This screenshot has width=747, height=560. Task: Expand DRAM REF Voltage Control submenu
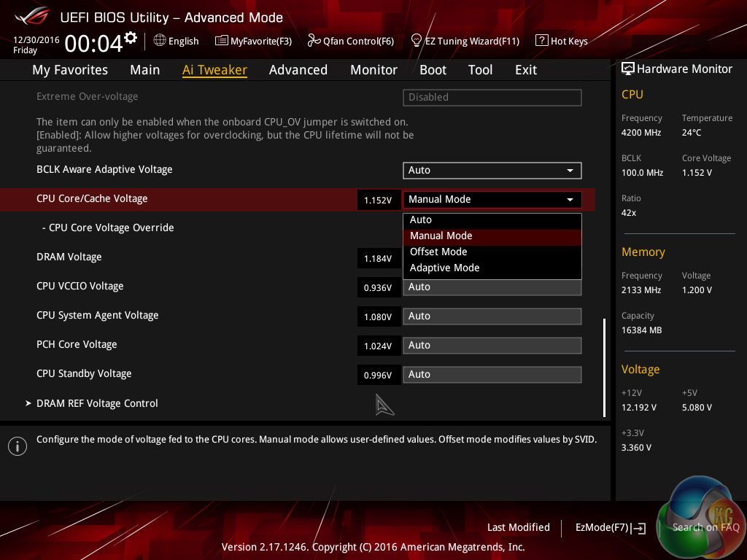coord(97,403)
